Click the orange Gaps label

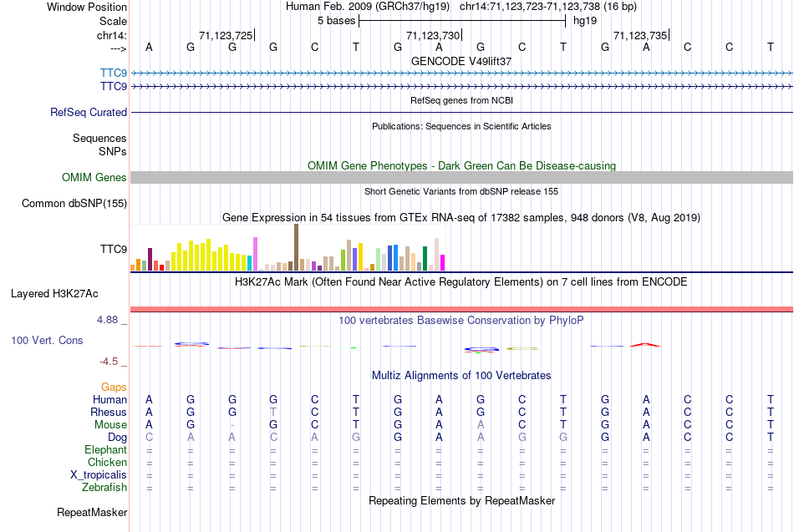(x=114, y=387)
